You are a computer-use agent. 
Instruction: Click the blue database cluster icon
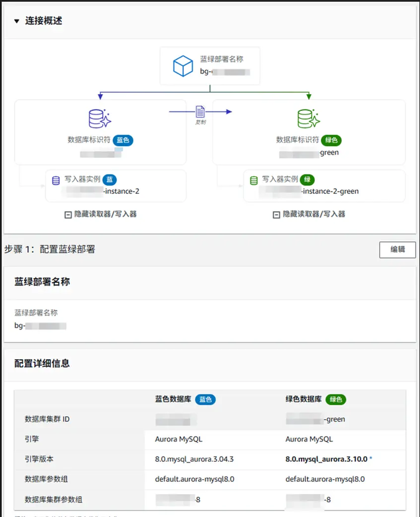point(99,118)
